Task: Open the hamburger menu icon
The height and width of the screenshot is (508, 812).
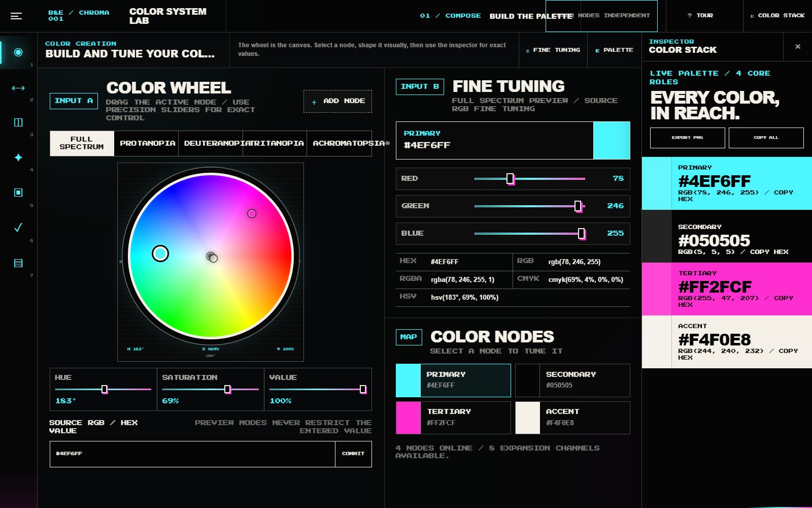Action: point(16,16)
